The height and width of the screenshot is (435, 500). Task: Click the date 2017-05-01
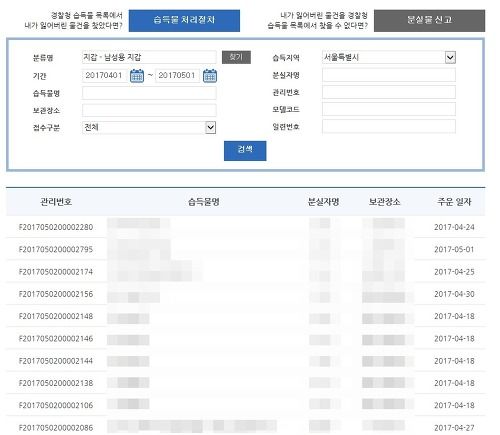point(454,249)
